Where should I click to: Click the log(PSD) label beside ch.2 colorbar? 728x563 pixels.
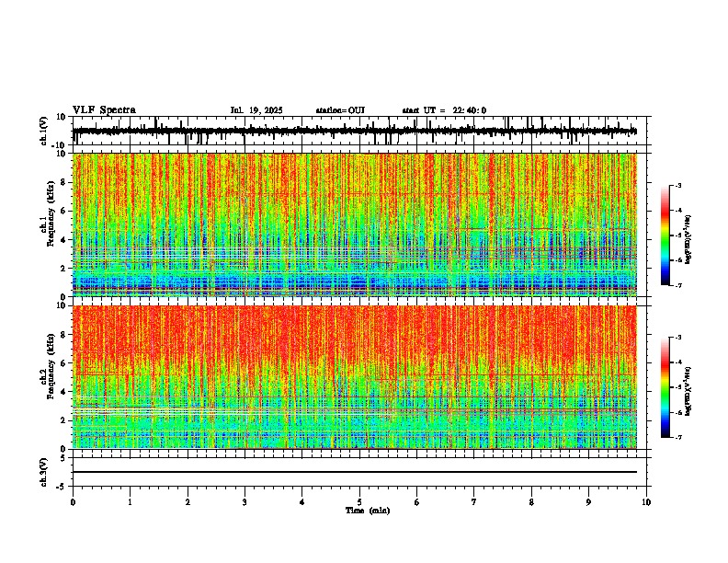(x=688, y=391)
